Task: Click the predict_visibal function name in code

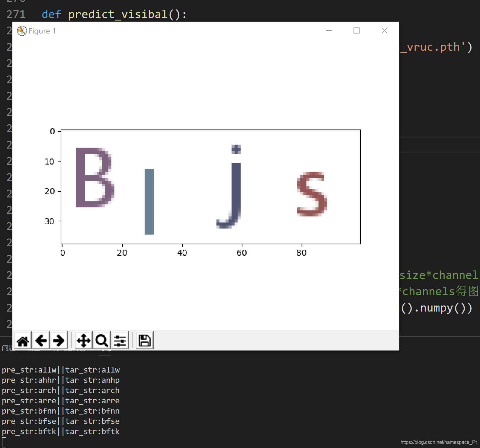Action: [118, 14]
